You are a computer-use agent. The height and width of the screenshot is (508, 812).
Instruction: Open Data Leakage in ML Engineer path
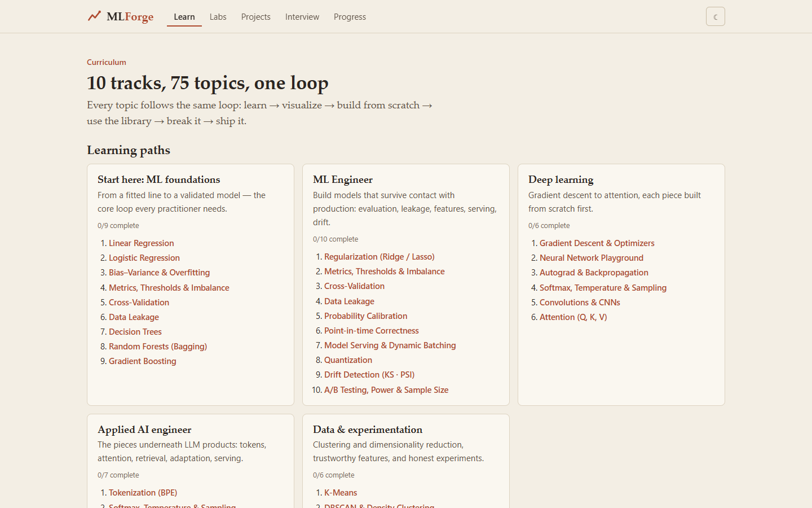coord(349,301)
